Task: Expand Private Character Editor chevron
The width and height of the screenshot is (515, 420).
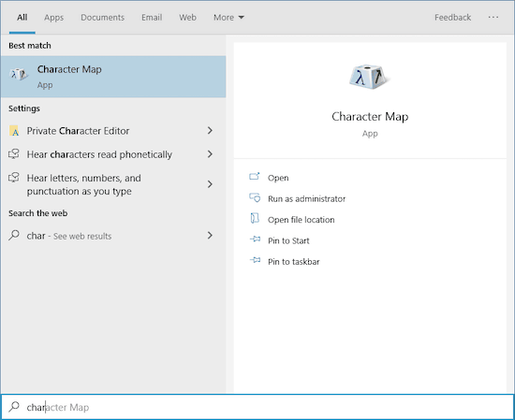Action: coord(210,131)
